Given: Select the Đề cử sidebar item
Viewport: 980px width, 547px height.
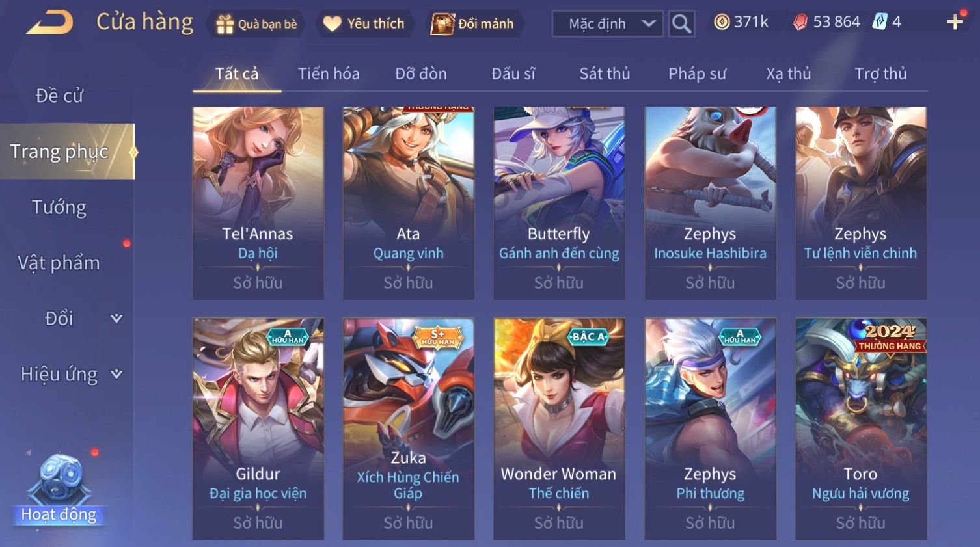Looking at the screenshot, I should point(59,96).
